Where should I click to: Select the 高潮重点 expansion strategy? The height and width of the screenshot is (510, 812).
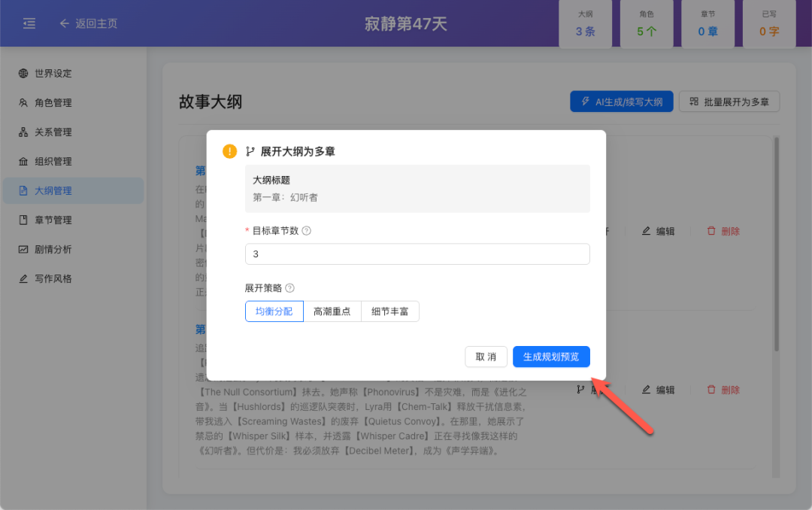point(332,311)
